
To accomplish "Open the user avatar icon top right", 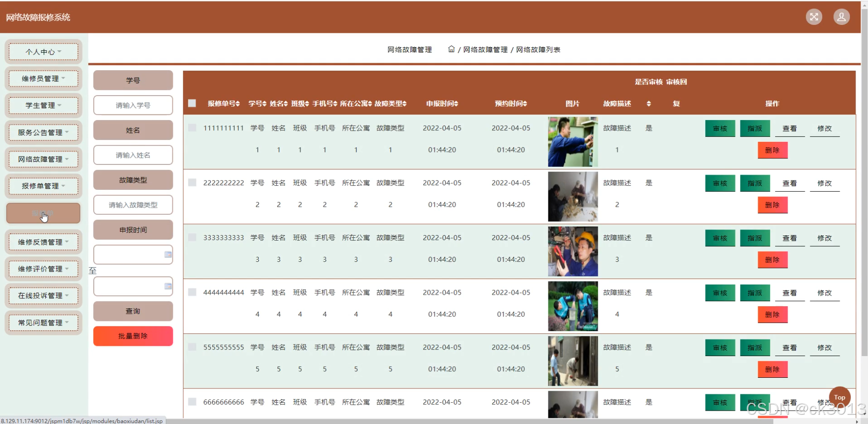I will click(x=842, y=17).
